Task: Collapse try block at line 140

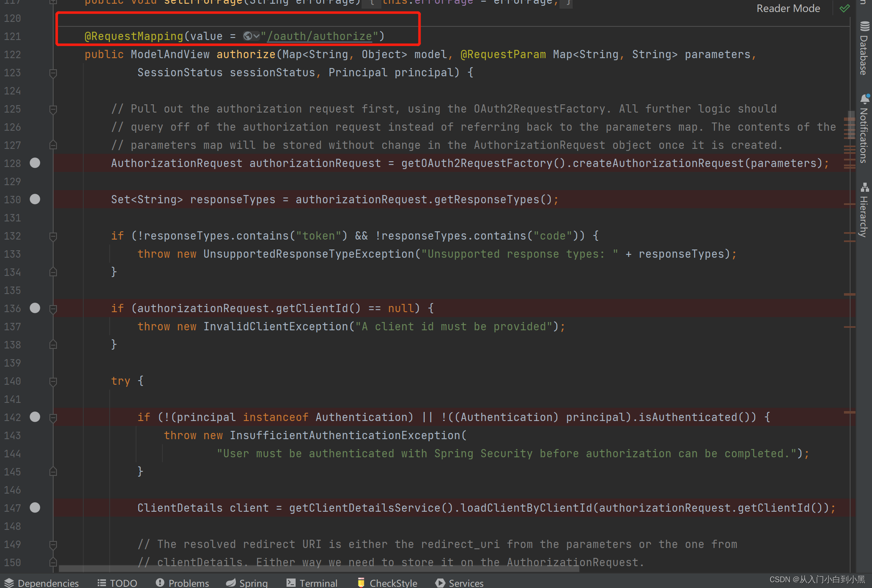Action: point(53,381)
